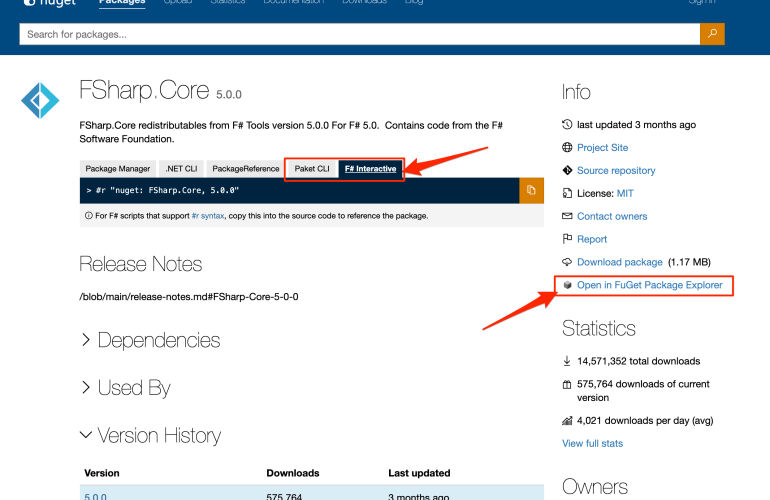Open the Paket CLI tab
This screenshot has width=770, height=500.
[311, 169]
